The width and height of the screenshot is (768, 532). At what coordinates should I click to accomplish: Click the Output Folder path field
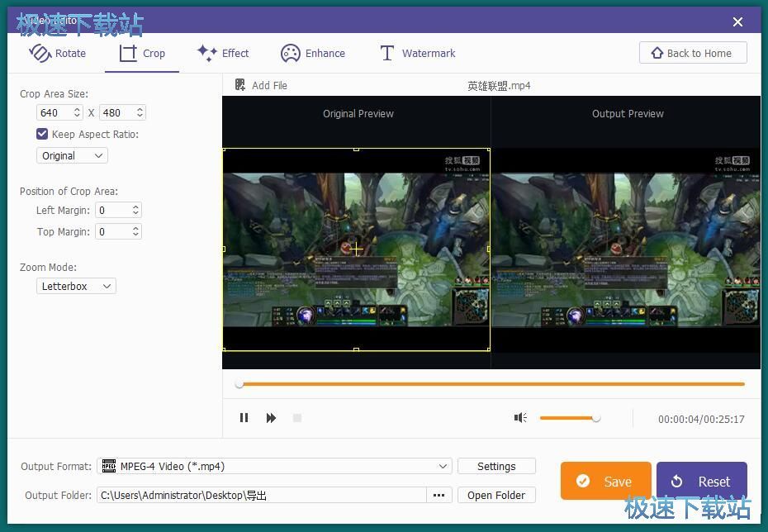(x=262, y=496)
